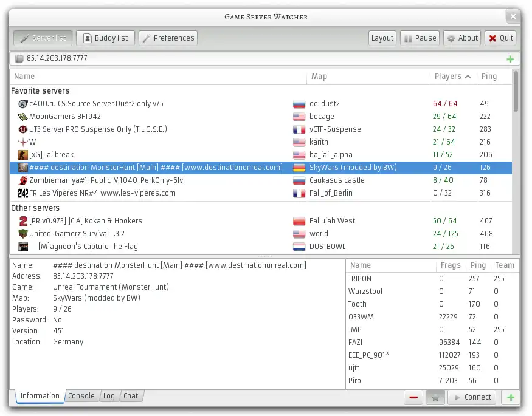Open the About dialog
Image resolution: width=532 pixels, height=416 pixels.
click(x=462, y=38)
